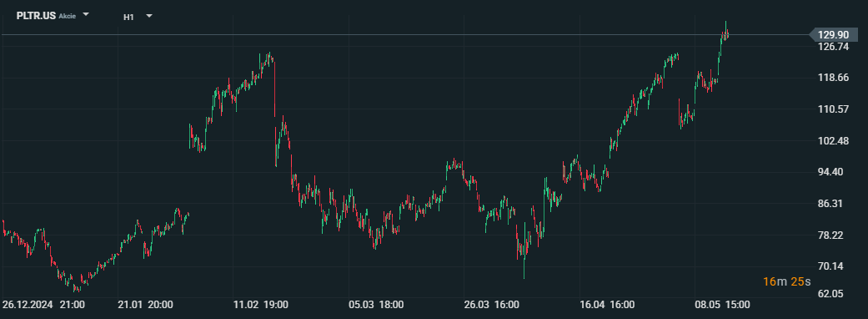This screenshot has height=319, width=868.
Task: Click the 102.48 price axis label
Action: tap(833, 141)
